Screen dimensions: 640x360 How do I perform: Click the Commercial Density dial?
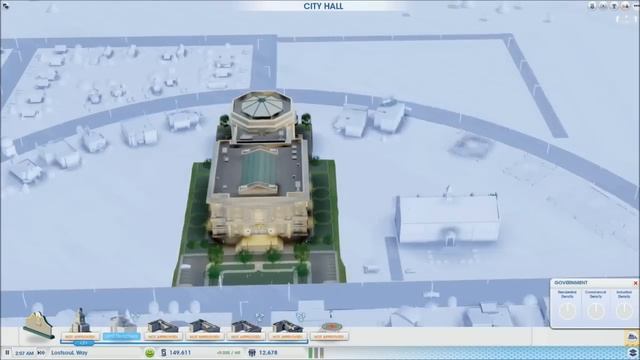(x=595, y=311)
